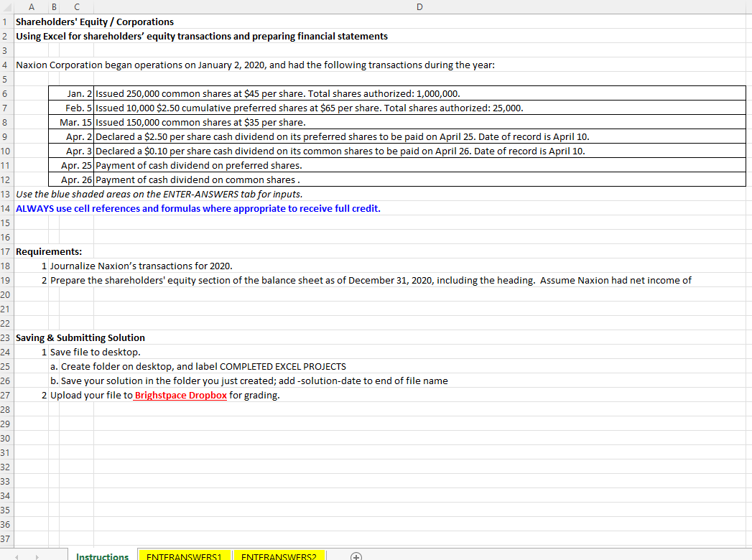Switch to the ENTERANSWERS1 tab
Screen dimensions: 752x560
[185, 555]
